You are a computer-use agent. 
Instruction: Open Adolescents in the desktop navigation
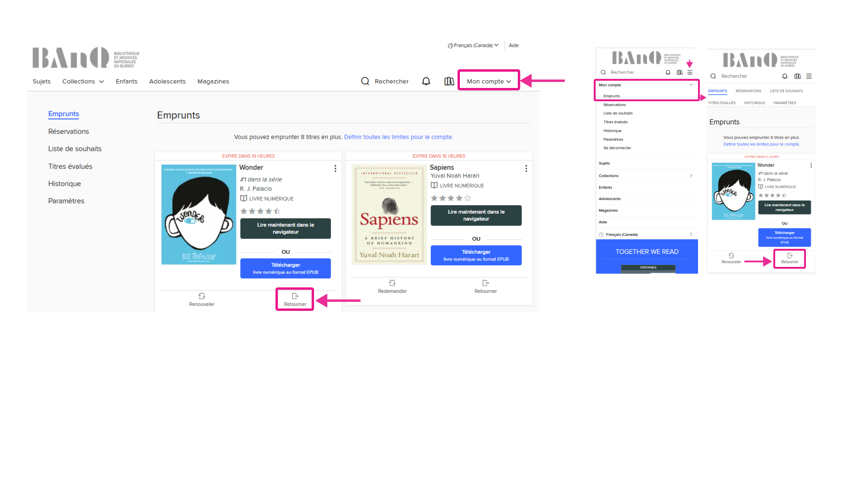(167, 82)
